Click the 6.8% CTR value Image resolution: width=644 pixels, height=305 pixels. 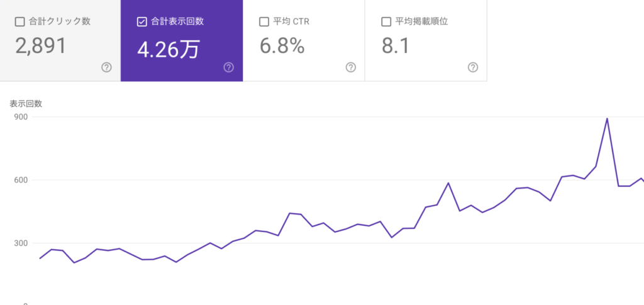click(x=282, y=45)
